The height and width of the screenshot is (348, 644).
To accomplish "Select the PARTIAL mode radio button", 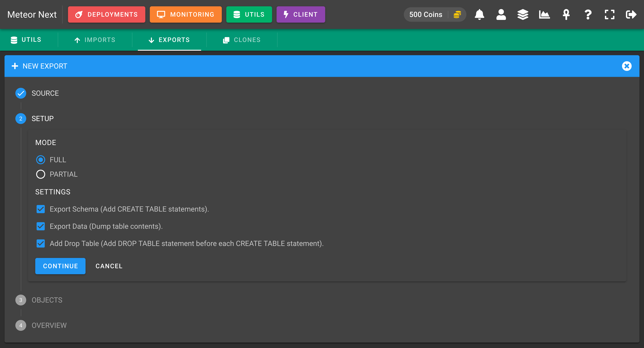I will (40, 174).
